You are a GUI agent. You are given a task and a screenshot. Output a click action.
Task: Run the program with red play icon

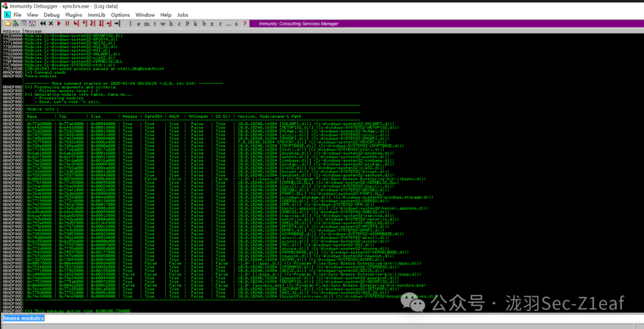[59, 23]
